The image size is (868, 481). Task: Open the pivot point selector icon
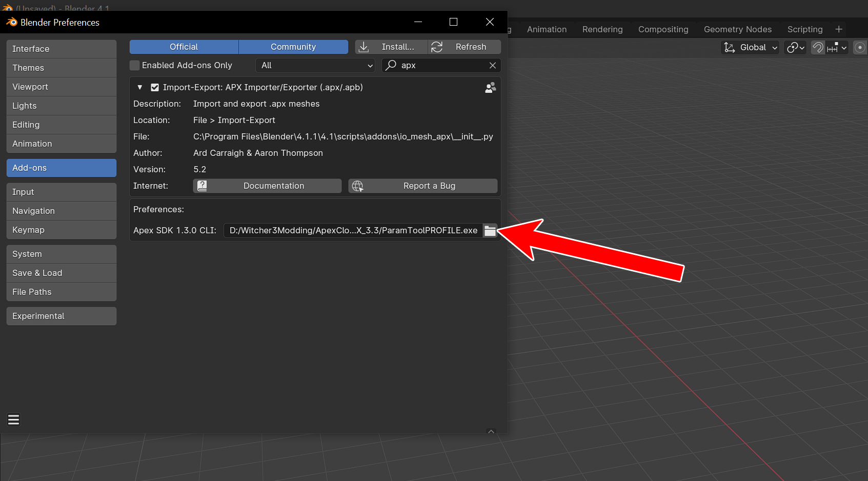(796, 48)
